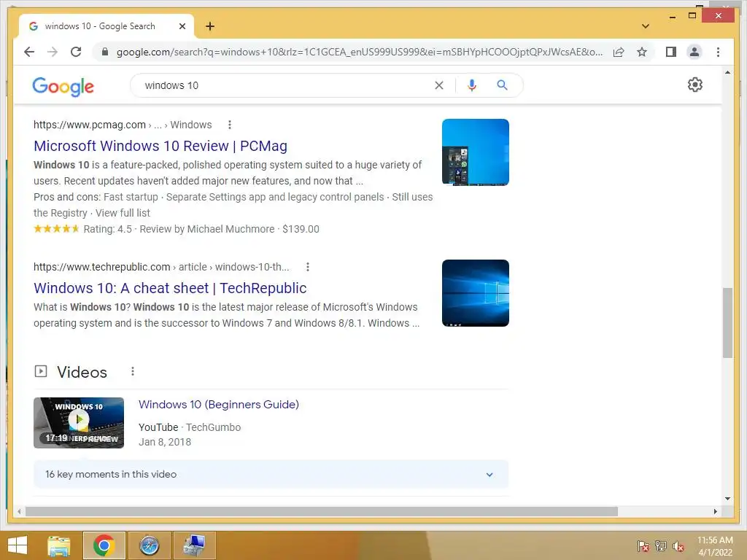
Task: Open a new tab with plus button
Action: (210, 26)
